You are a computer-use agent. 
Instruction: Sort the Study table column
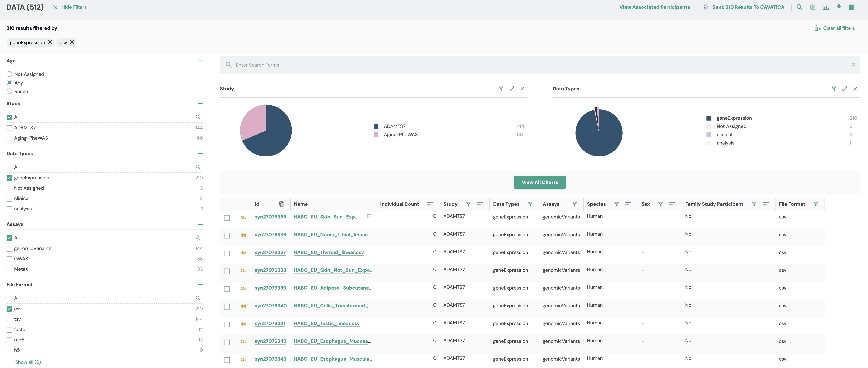click(x=480, y=204)
